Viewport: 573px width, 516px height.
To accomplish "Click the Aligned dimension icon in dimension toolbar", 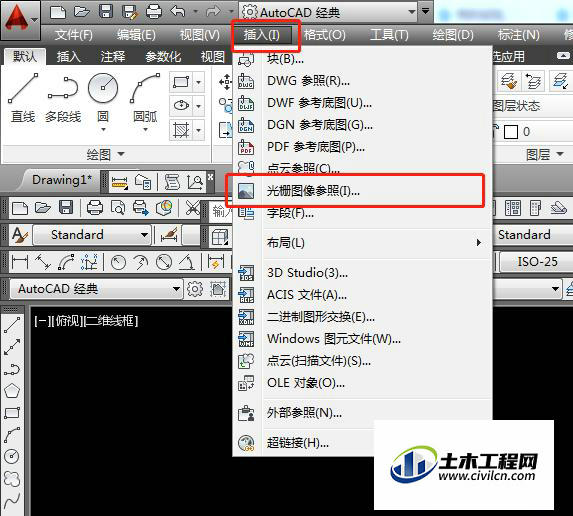I will [43, 262].
